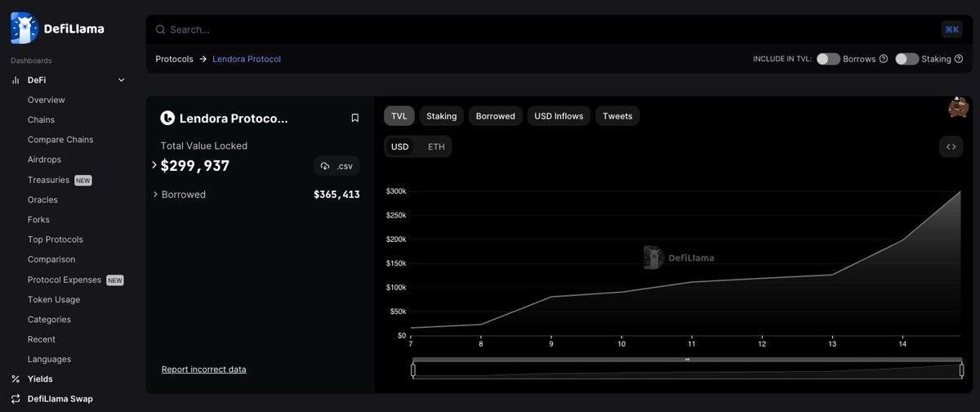Expand the Borrowed breakdown
The image size is (980, 412).
155,195
